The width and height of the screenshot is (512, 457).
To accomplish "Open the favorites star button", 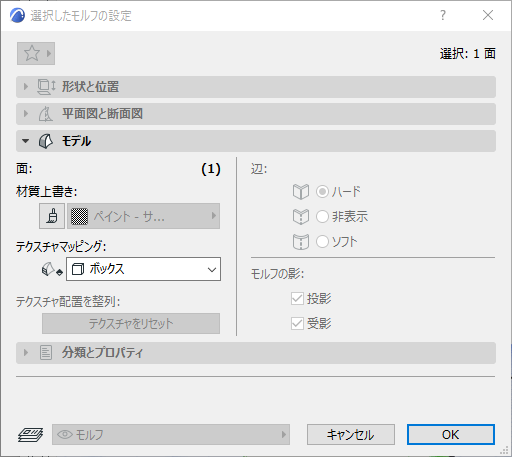I will (x=36, y=53).
